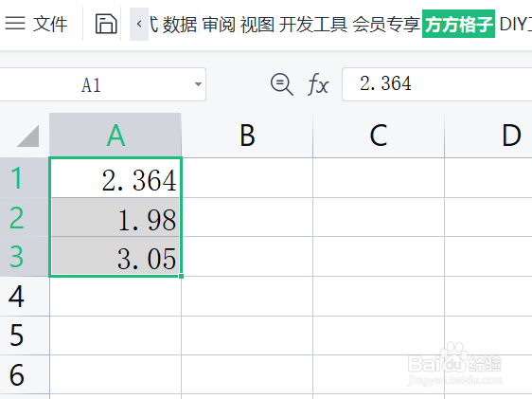The width and height of the screenshot is (532, 399).
Task: Select column A header
Action: 115,136
